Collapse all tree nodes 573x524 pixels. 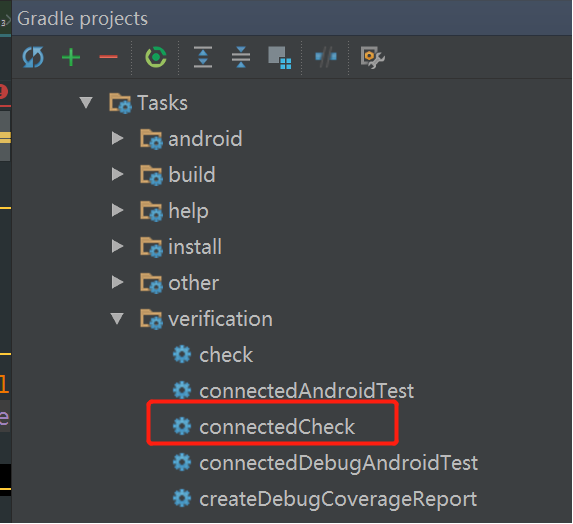point(241,57)
